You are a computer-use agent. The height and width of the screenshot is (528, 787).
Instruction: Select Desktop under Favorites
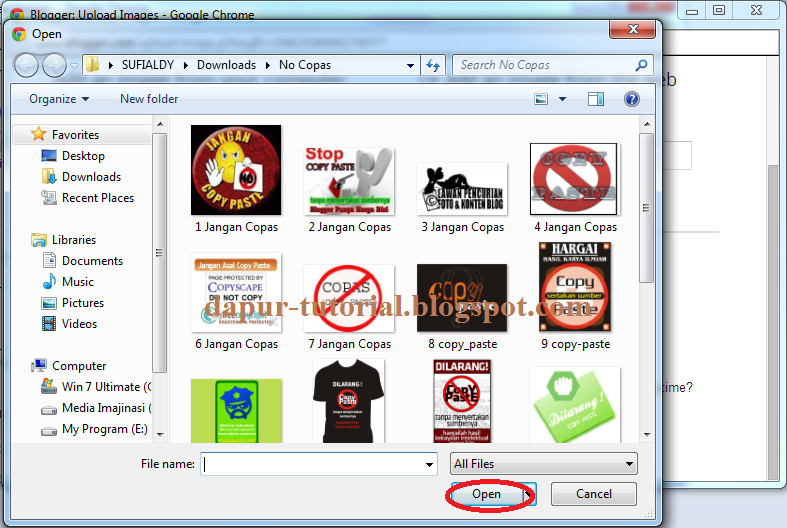click(83, 156)
